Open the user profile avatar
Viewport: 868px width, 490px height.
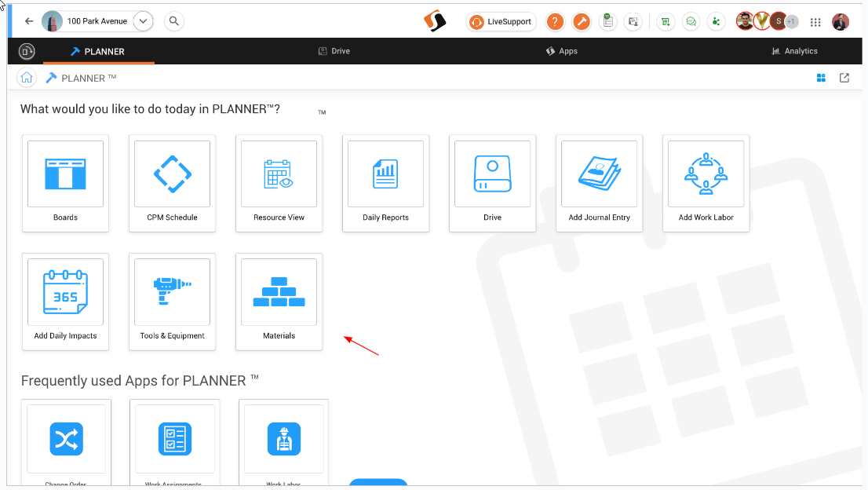(841, 21)
